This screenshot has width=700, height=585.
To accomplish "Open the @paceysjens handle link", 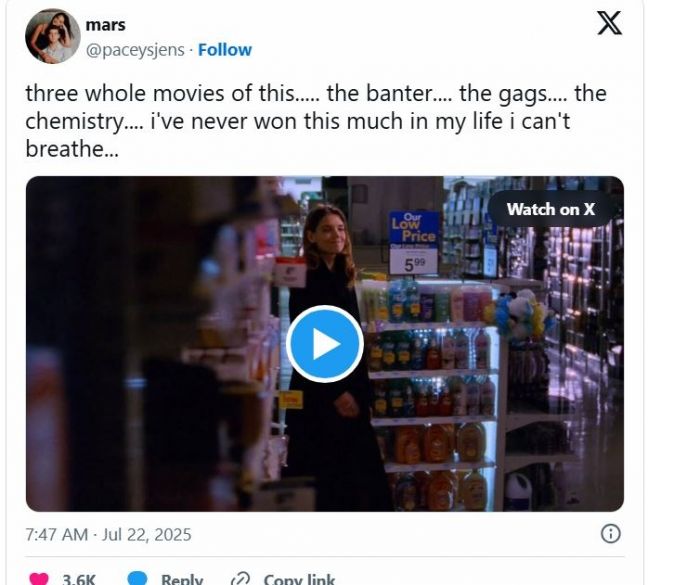I will [135, 50].
